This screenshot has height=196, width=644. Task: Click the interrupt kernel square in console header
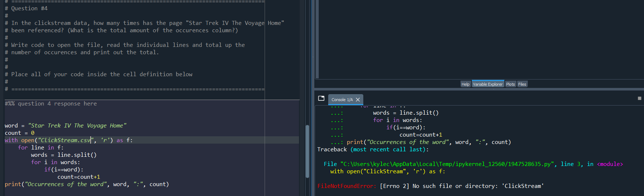[639, 98]
